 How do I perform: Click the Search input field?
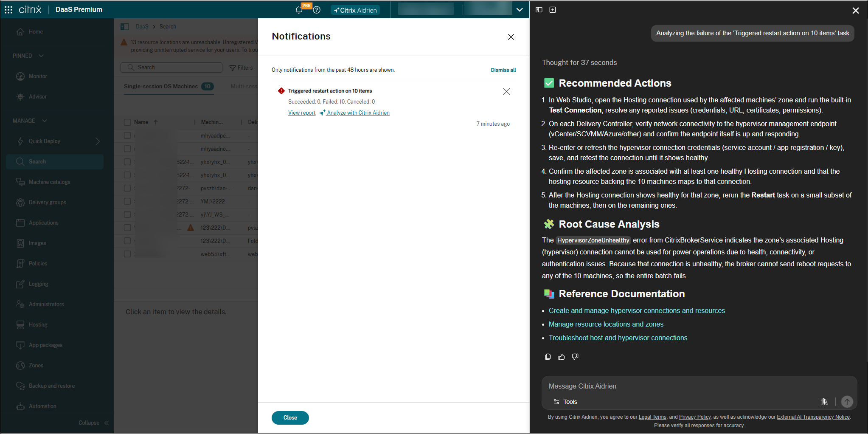(x=171, y=68)
